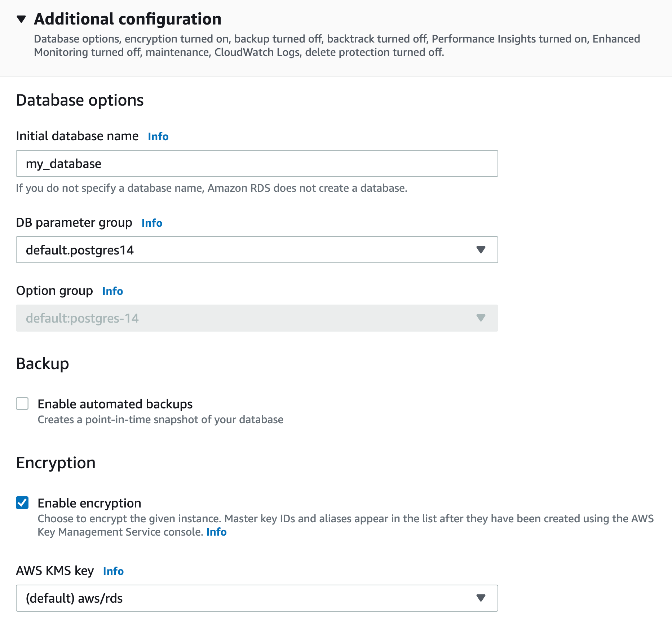
Task: Tick the Enable automated backups checkbox
Action: click(22, 404)
